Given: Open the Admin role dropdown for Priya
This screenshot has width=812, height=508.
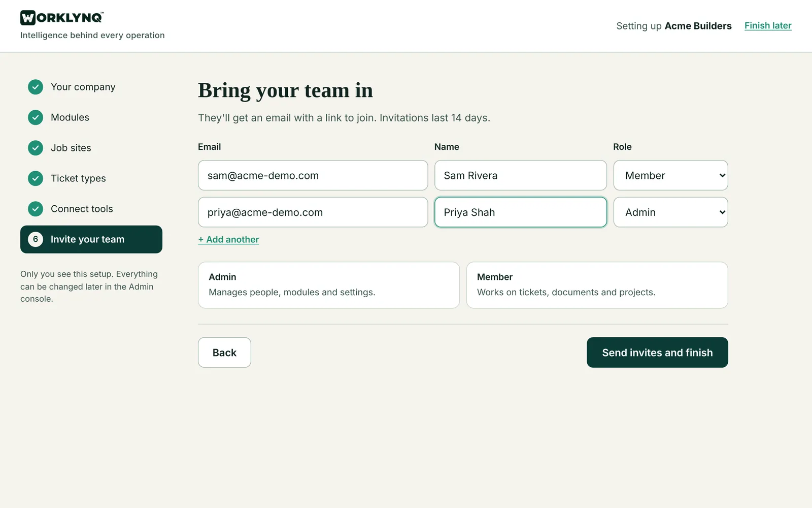Looking at the screenshot, I should (670, 212).
